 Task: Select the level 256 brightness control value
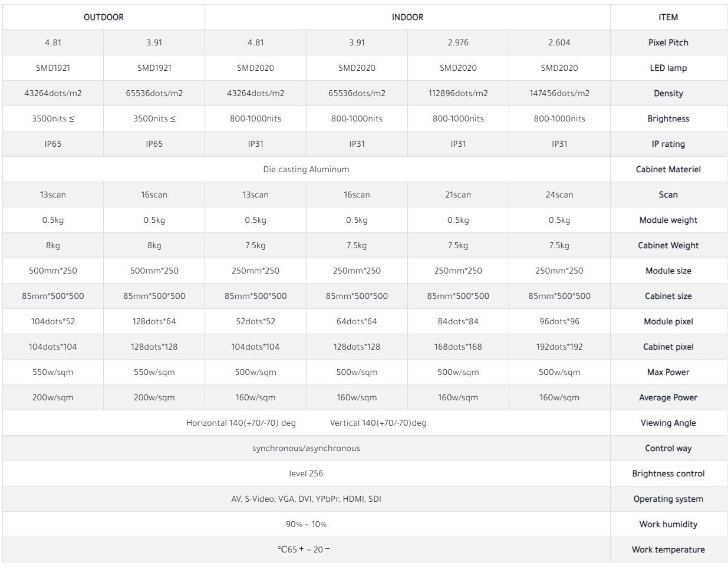click(306, 473)
